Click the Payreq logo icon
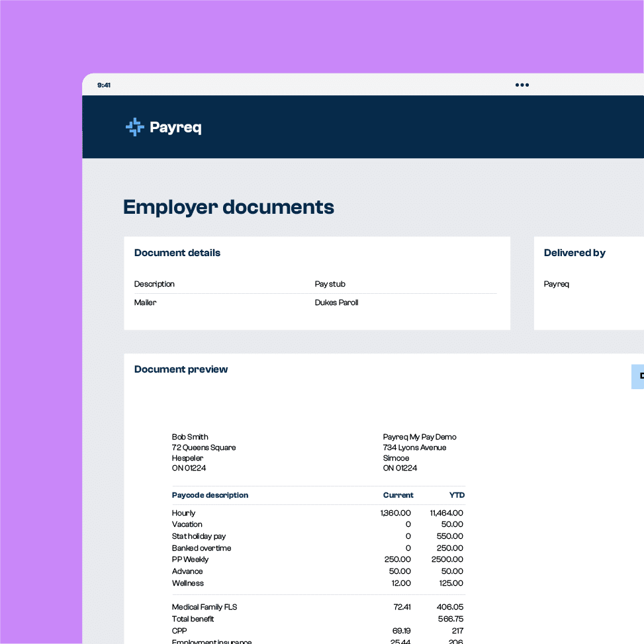 135,127
